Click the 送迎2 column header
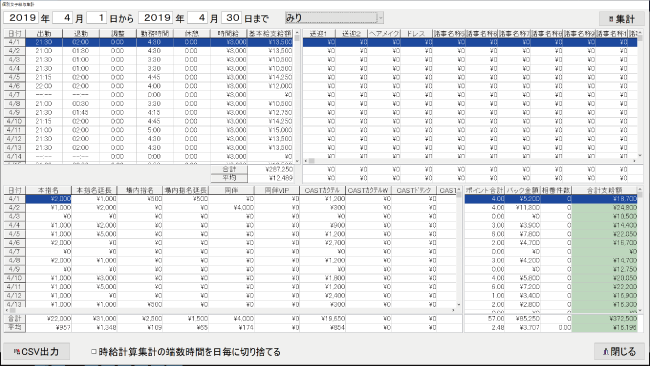Viewport: 650px width, 366px height. click(x=352, y=33)
